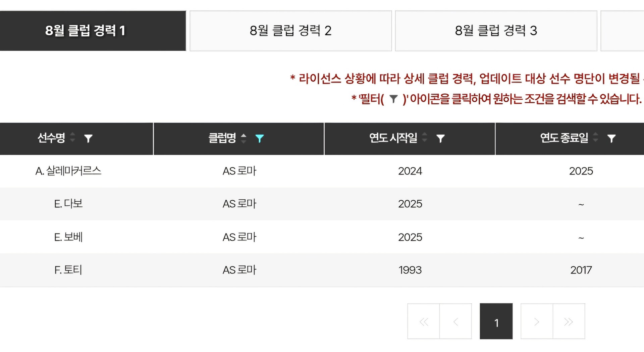
Task: Go to previous page with left arrow
Action: tap(455, 322)
